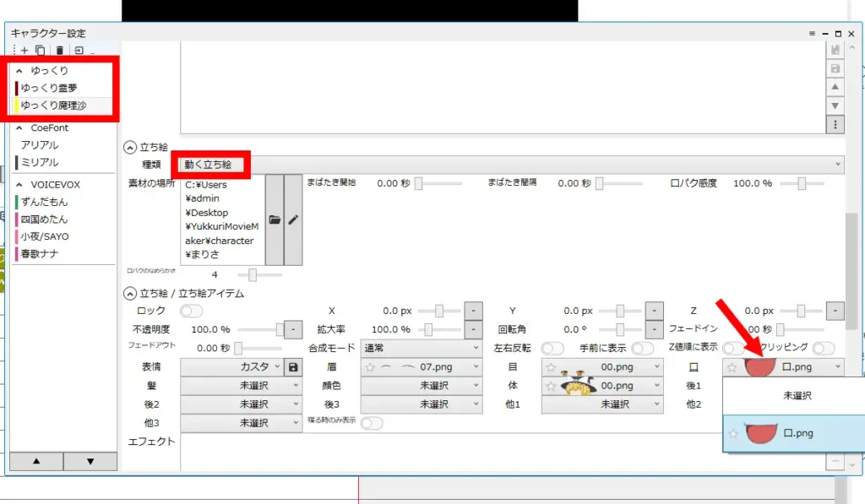Screen dimensions: 865x504
Task: Add a new character with the + icon
Action: [x=24, y=50]
